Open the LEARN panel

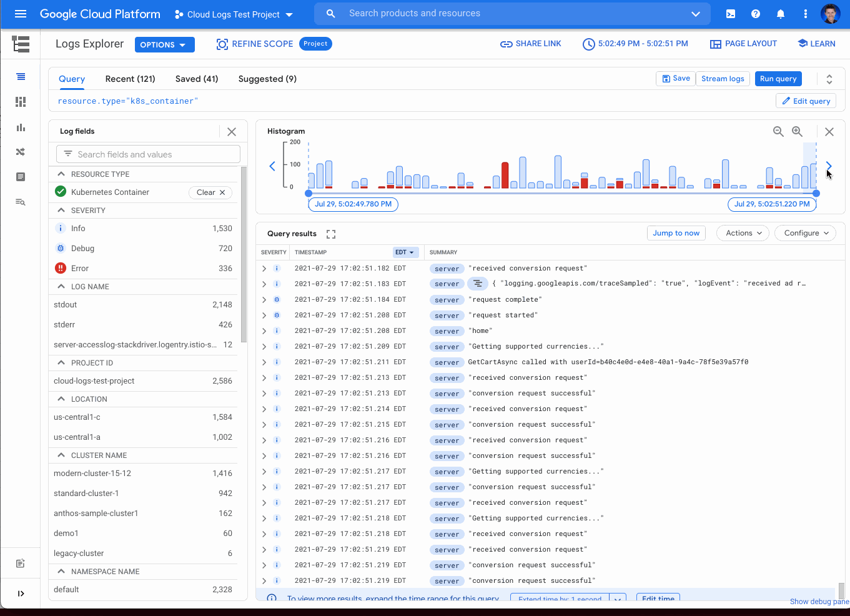816,44
